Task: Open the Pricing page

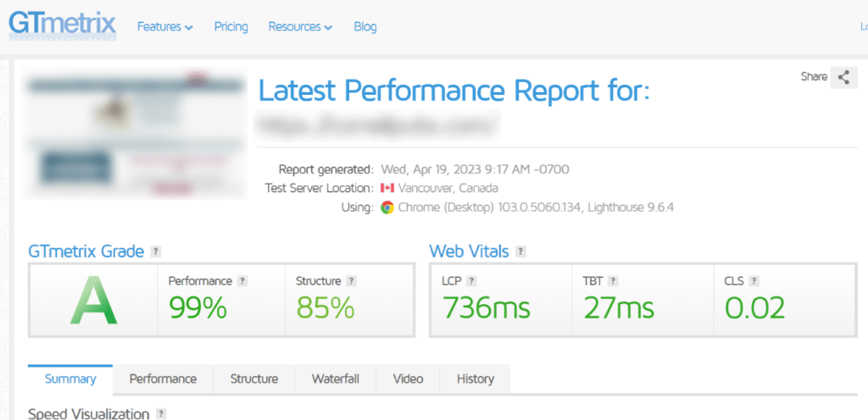Action: [x=231, y=26]
